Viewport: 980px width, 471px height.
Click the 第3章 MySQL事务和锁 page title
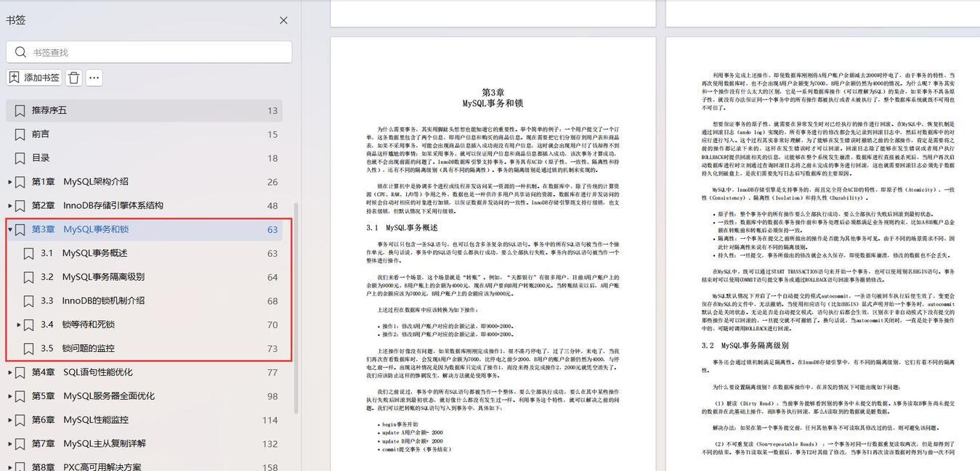[493, 98]
